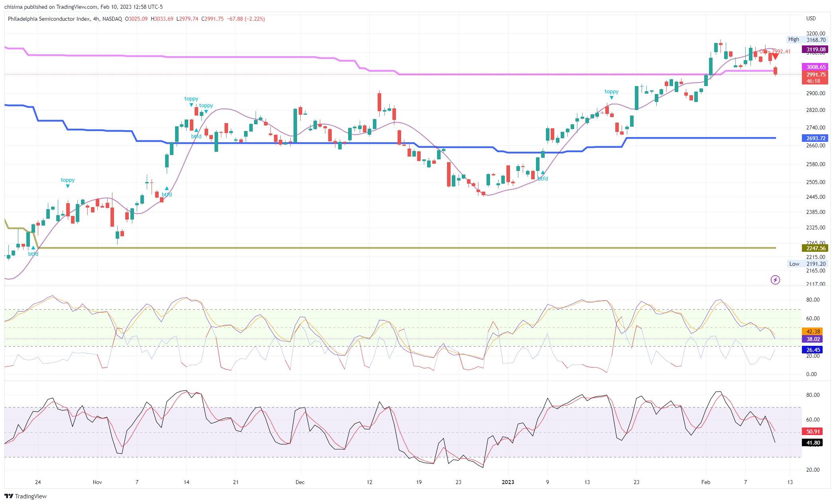
Task: Click the magenta 3008.65 price tag
Action: coord(815,67)
